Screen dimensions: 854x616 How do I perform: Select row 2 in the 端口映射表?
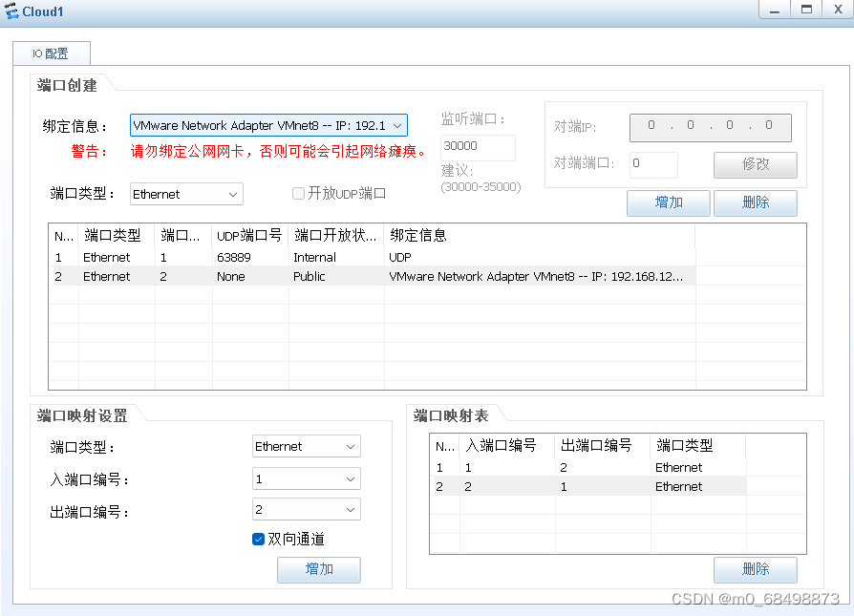pyautogui.click(x=573, y=486)
